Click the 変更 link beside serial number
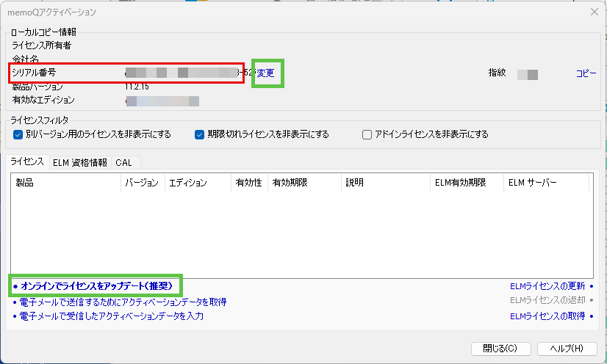 [x=265, y=73]
